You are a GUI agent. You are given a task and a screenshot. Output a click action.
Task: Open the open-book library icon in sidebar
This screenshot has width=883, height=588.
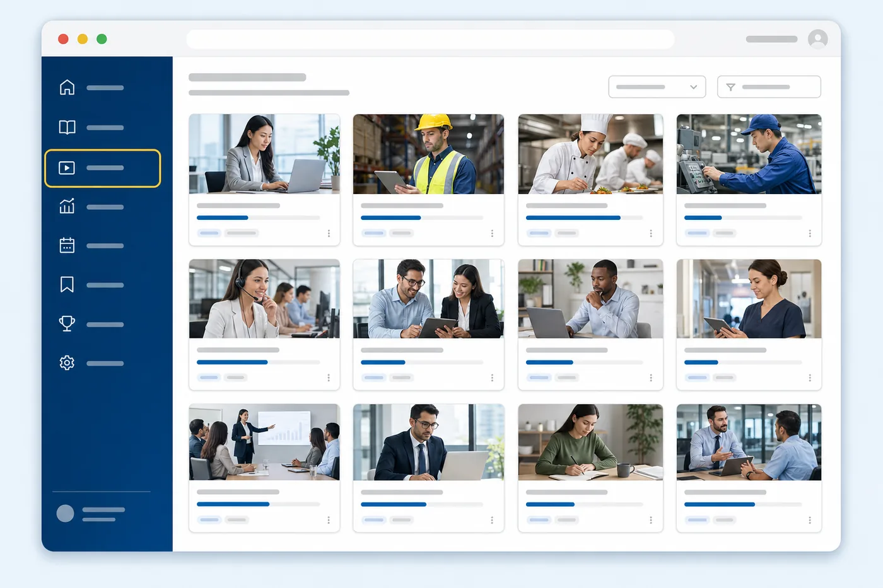pyautogui.click(x=67, y=127)
